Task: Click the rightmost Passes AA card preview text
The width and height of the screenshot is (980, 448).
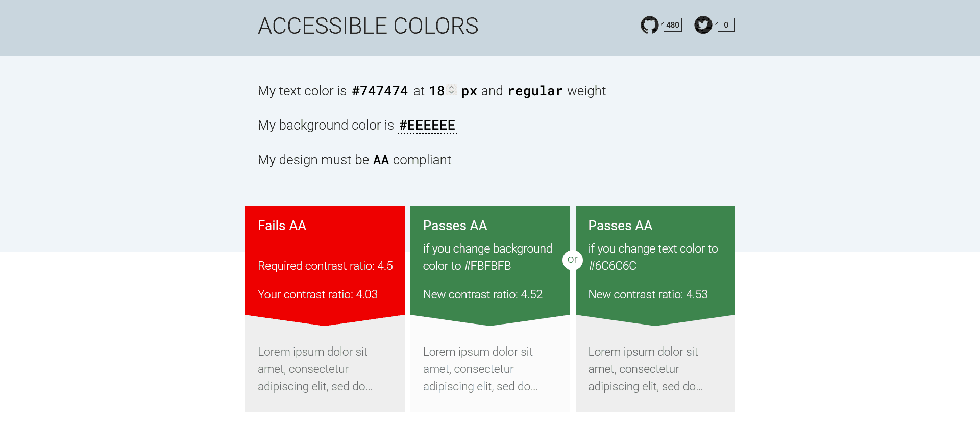Action: coord(646,368)
